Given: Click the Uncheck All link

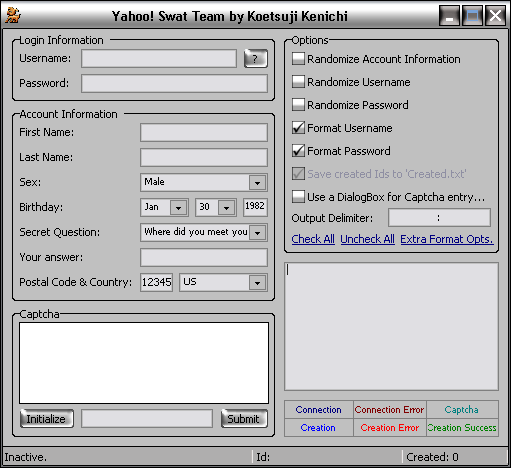Looking at the screenshot, I should point(367,239).
